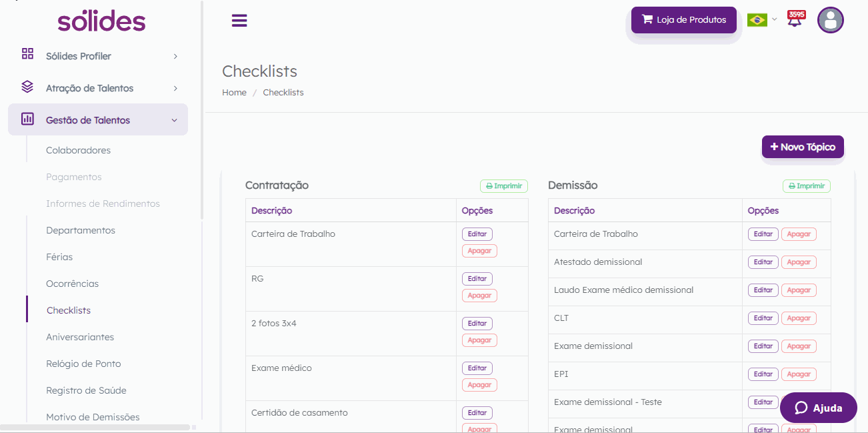Click the Checklists page title
Viewport: 868px width, 433px height.
(259, 71)
